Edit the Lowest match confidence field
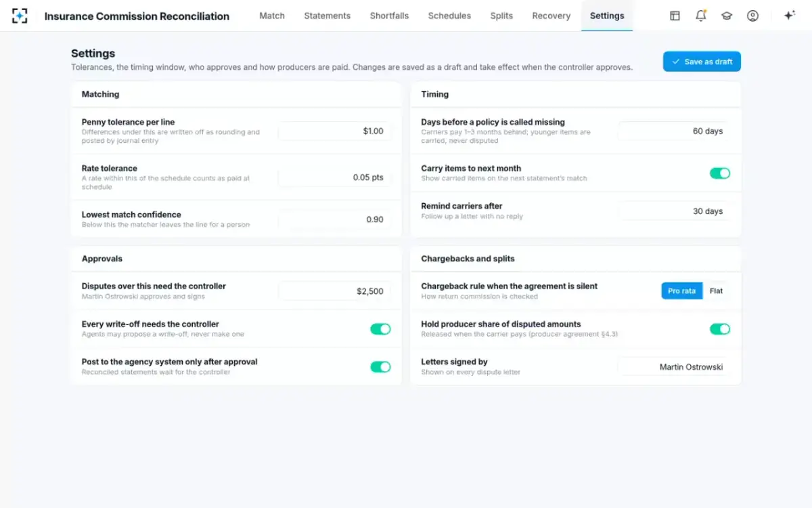Image resolution: width=812 pixels, height=508 pixels. (x=334, y=219)
